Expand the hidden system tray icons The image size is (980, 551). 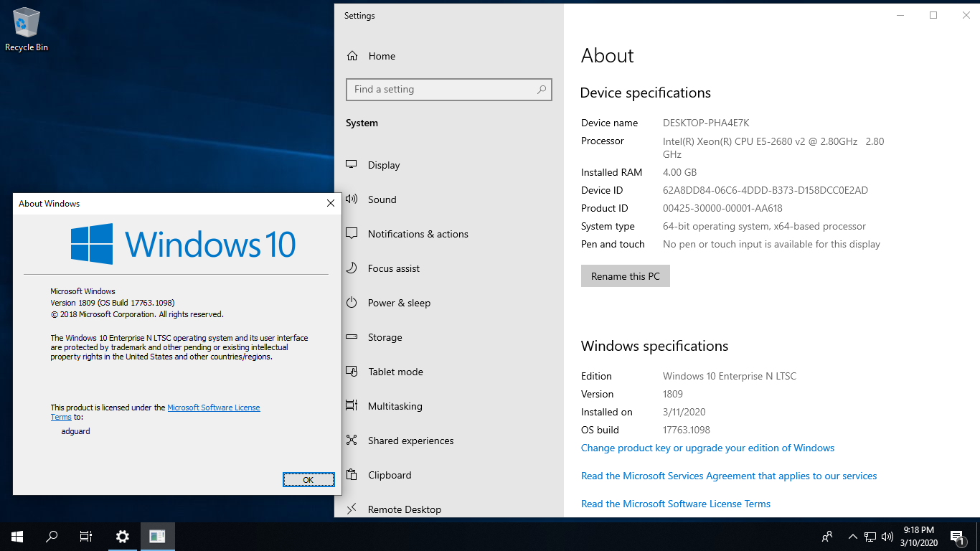click(852, 537)
